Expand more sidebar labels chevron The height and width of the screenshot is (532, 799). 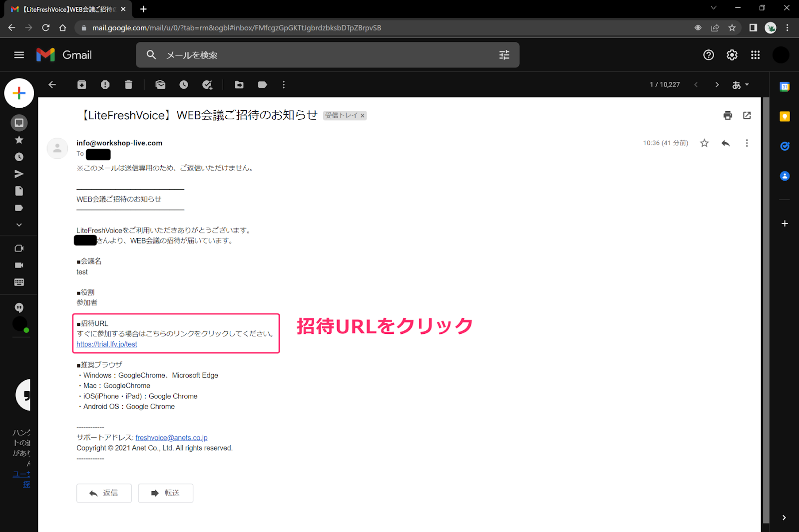19,225
